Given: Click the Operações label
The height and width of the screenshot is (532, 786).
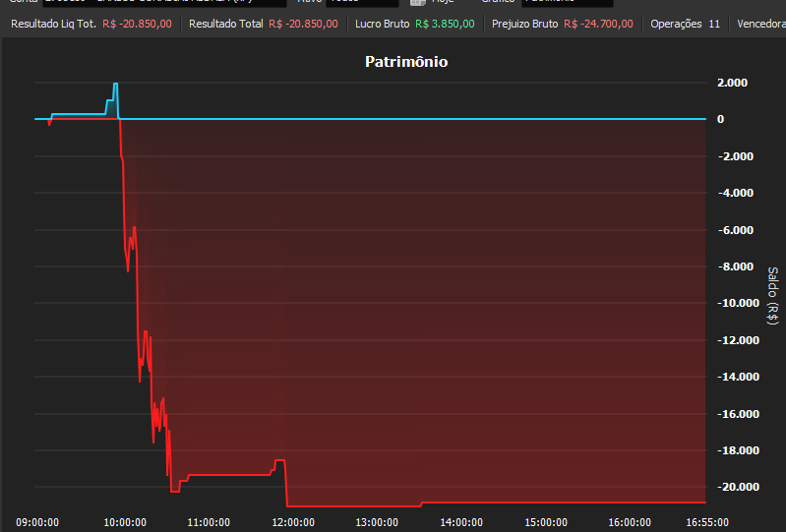Looking at the screenshot, I should coord(676,24).
